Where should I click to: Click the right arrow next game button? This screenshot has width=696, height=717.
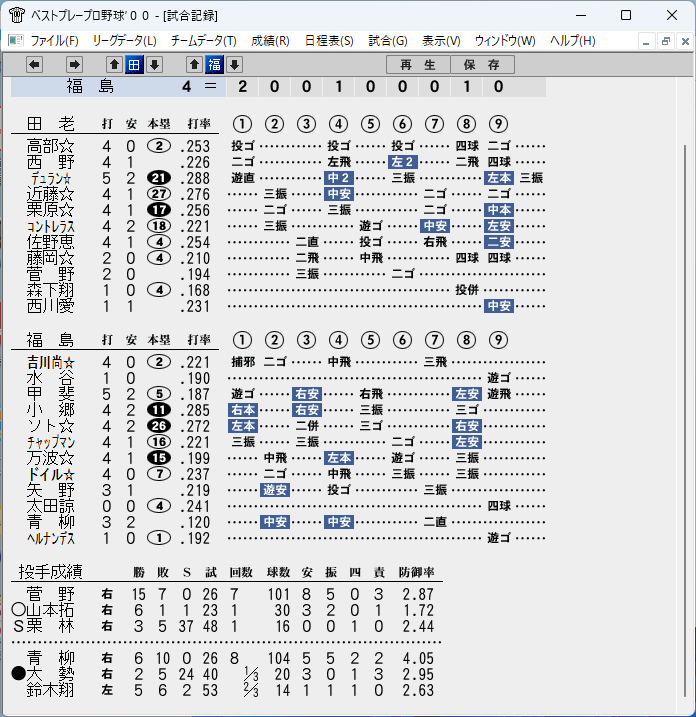coord(74,64)
